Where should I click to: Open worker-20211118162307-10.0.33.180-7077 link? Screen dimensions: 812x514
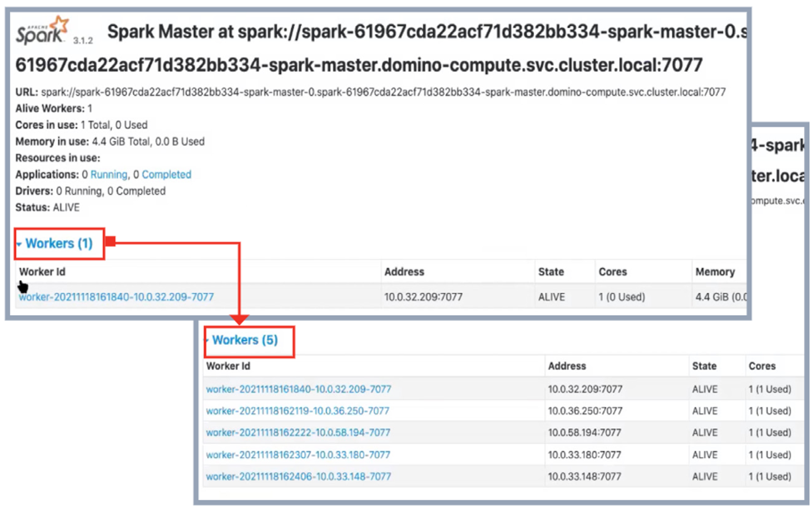298,455
